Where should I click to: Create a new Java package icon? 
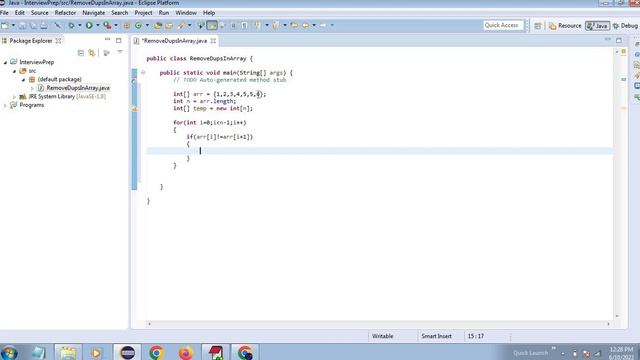[127, 25]
